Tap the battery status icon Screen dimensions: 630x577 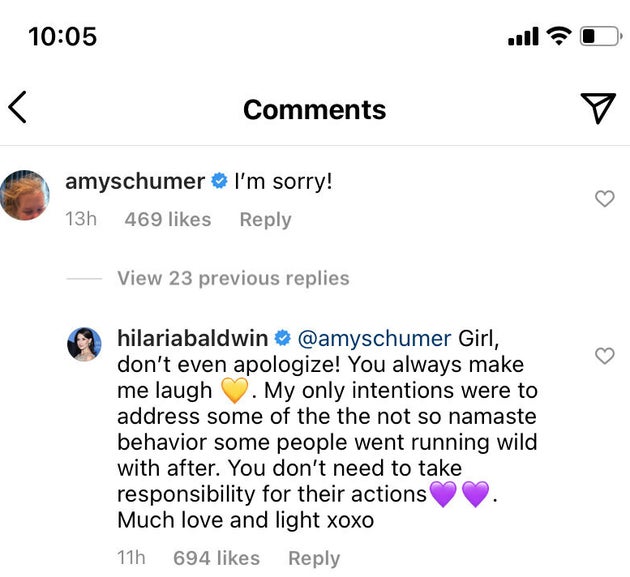click(x=600, y=36)
